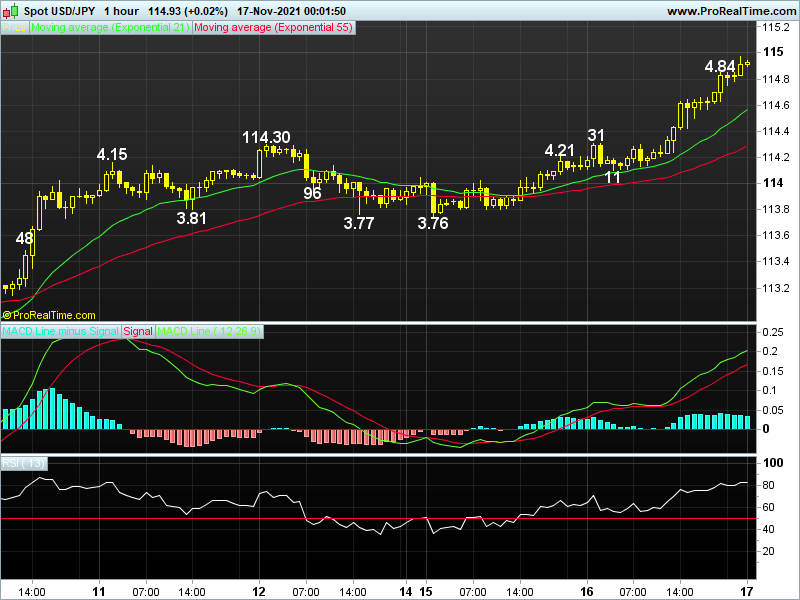Open the Moving average (Exponential 21) settings
This screenshot has width=800, height=600.
pyautogui.click(x=110, y=29)
